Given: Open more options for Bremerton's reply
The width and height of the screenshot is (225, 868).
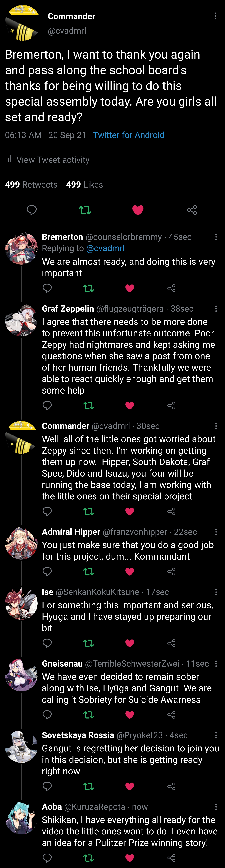Looking at the screenshot, I should [216, 237].
